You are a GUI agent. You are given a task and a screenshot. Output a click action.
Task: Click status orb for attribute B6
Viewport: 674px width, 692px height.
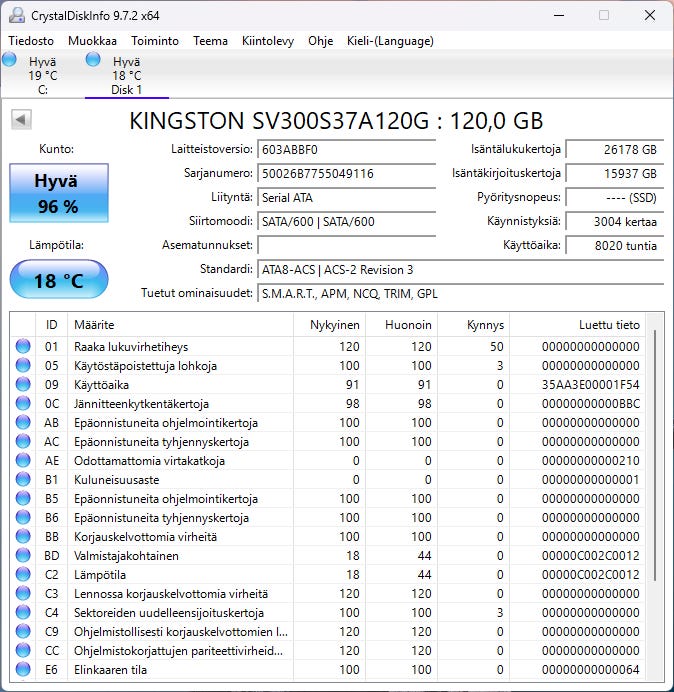[x=23, y=517]
